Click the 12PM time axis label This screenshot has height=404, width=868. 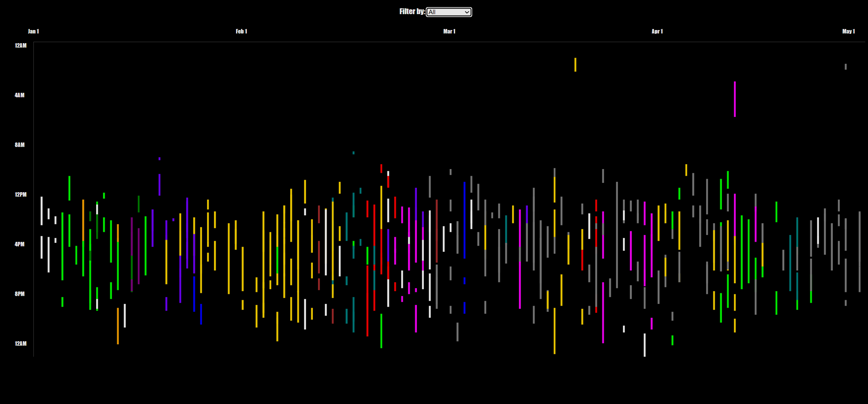(x=21, y=195)
